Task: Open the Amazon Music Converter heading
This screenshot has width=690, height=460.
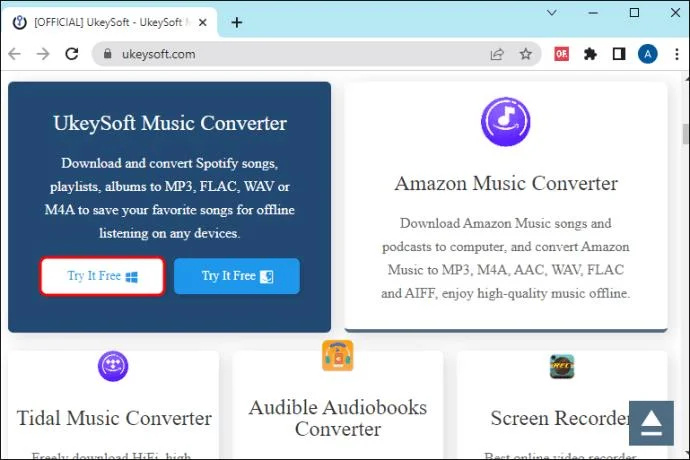Action: pyautogui.click(x=506, y=184)
